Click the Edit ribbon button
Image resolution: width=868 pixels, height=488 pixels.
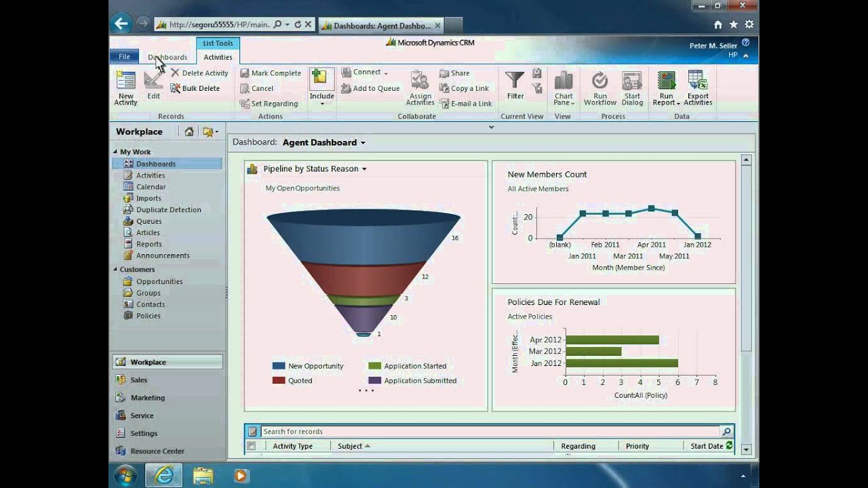click(154, 85)
